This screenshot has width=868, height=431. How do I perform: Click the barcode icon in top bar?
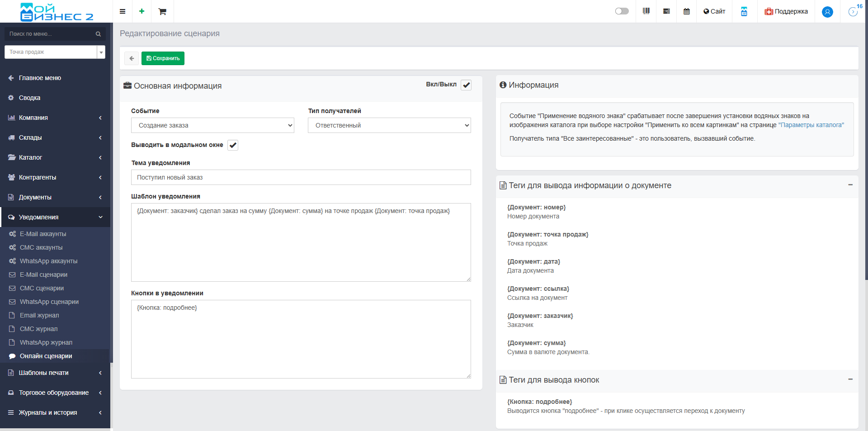[646, 11]
